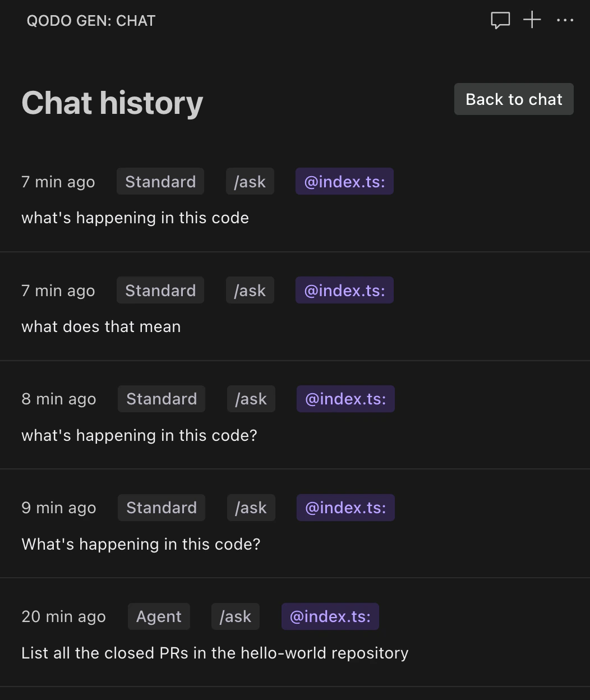This screenshot has width=590, height=700.
Task: Click the Standard badge on the 9-minute entry
Action: click(161, 508)
